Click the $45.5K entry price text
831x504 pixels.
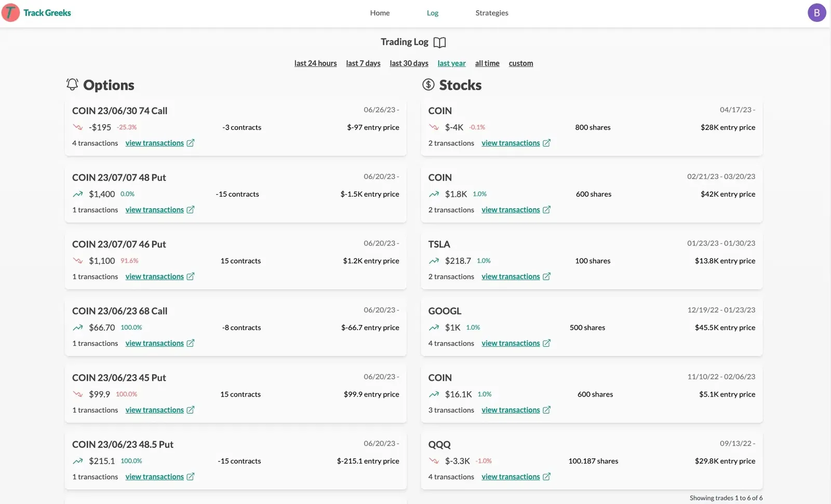coord(725,328)
